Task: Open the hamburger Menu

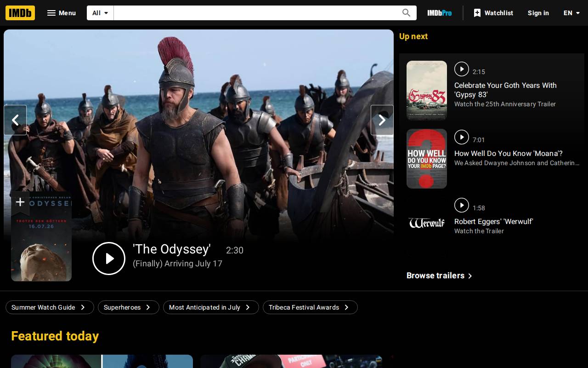Action: tap(62, 13)
